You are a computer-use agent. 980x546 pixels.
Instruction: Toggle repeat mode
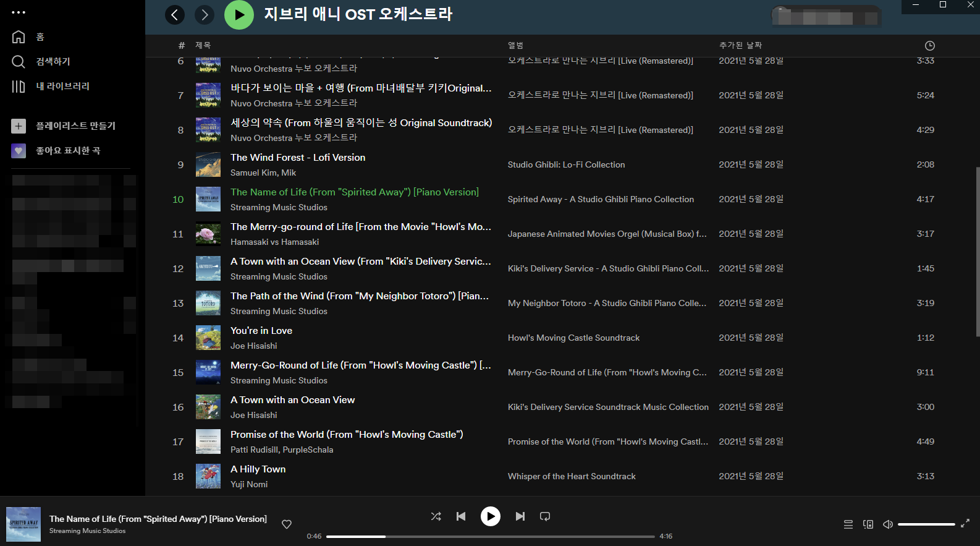(545, 516)
